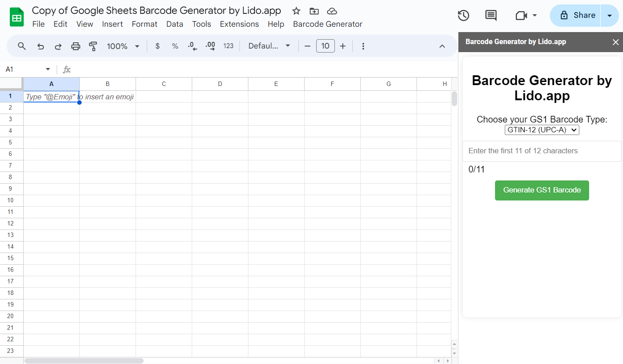
Task: Click vertical scroll down arrow
Action: pos(454,353)
